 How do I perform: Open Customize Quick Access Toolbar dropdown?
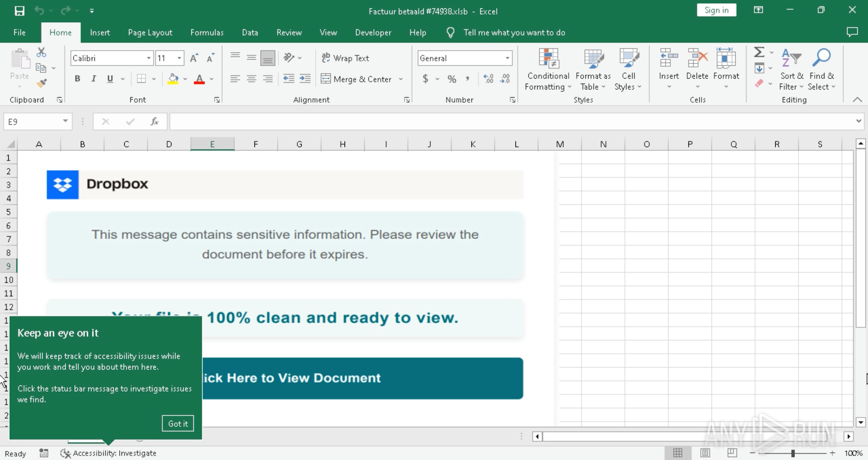click(92, 11)
